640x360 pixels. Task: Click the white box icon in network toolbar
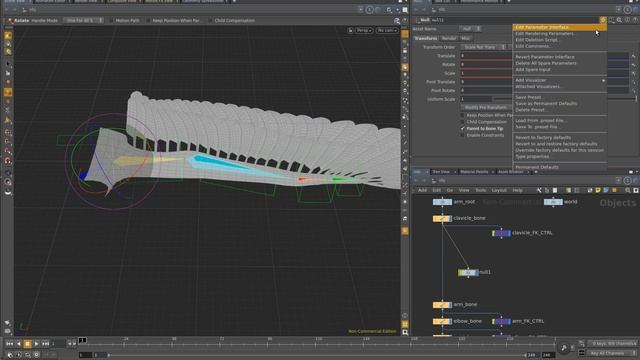tap(555, 190)
